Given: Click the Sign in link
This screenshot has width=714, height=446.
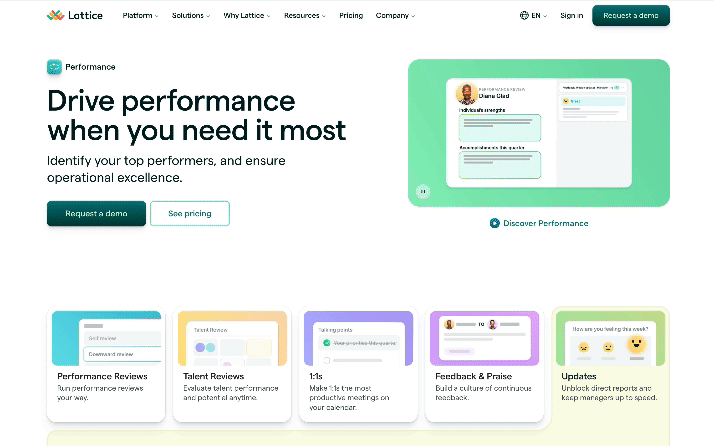Looking at the screenshot, I should (571, 15).
